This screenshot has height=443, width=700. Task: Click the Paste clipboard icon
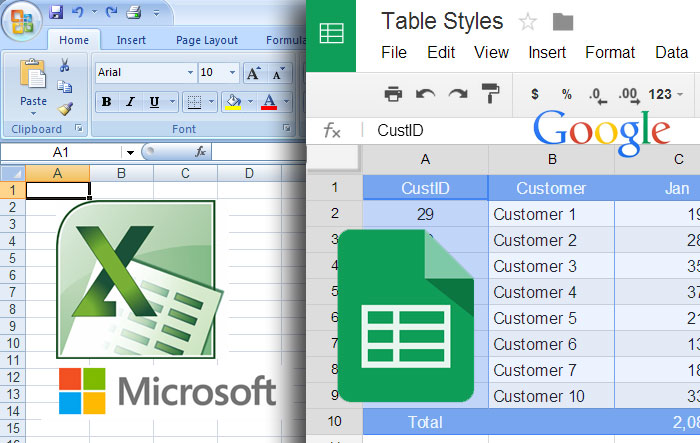33,73
